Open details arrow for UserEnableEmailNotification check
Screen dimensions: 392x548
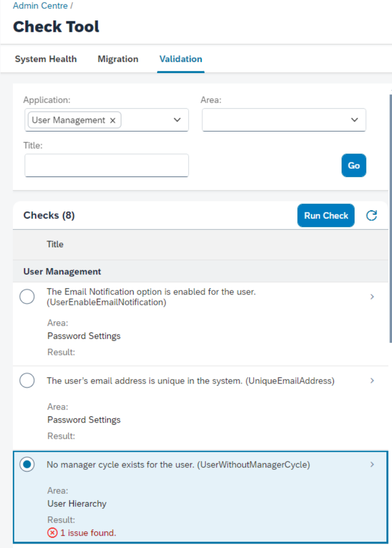tap(372, 297)
